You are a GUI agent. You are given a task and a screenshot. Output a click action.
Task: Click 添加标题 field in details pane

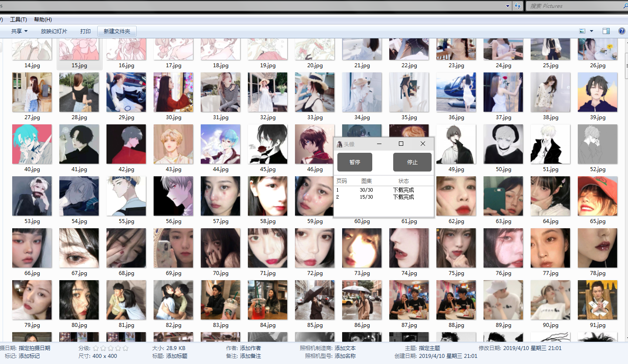point(177,356)
